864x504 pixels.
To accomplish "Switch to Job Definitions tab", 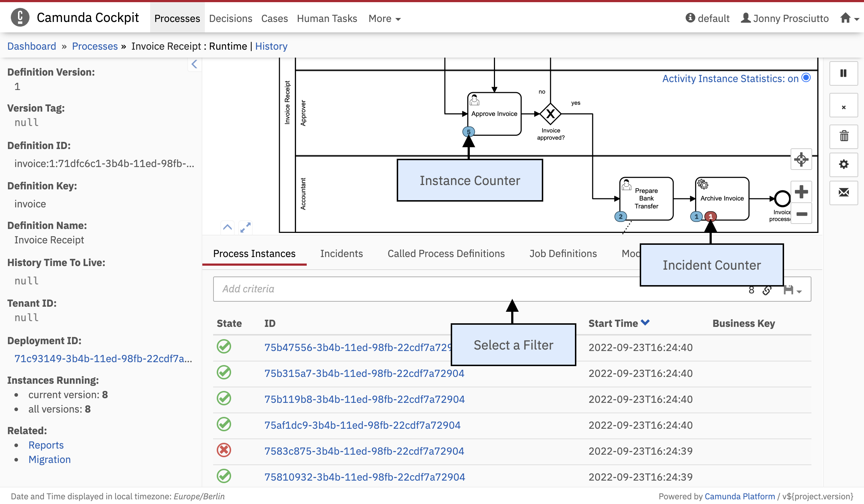I will (x=563, y=254).
